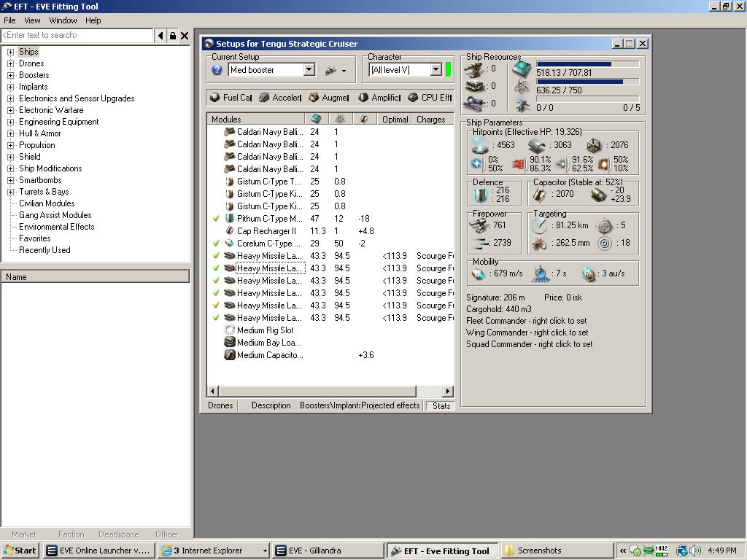Click the Accelerated subsystem icon
This screenshot has width=747, height=560.
[x=264, y=97]
